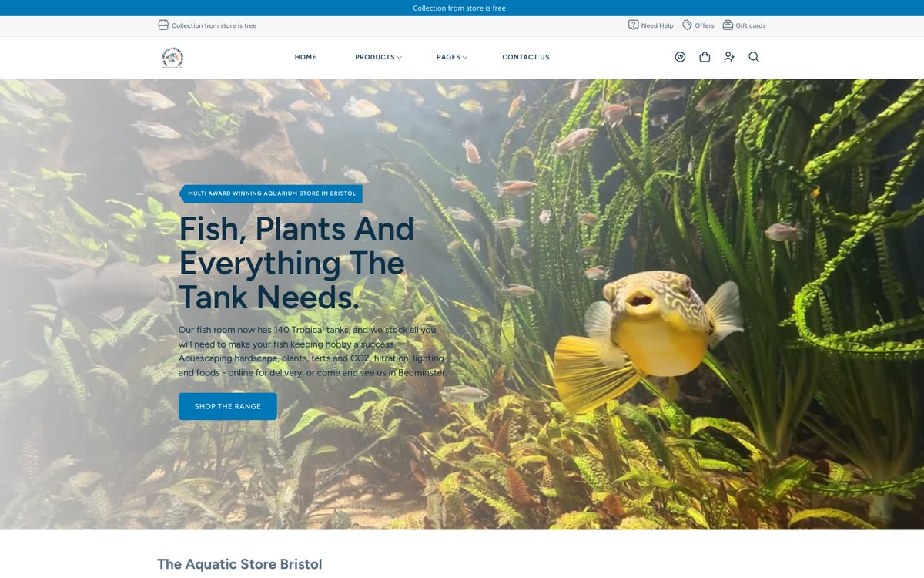Expand the Pages menu chevron
The image size is (924, 578).
(x=465, y=58)
